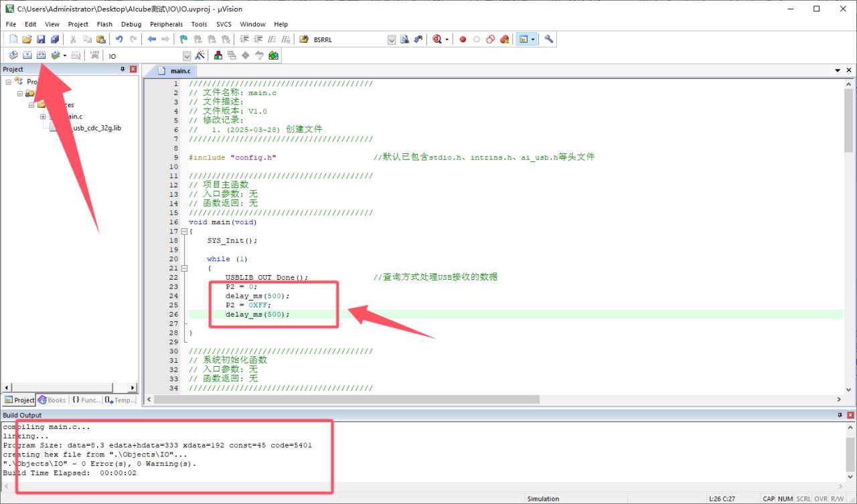This screenshot has width=857, height=504.
Task: Pin the Project panel with the pushpin
Action: pos(123,69)
